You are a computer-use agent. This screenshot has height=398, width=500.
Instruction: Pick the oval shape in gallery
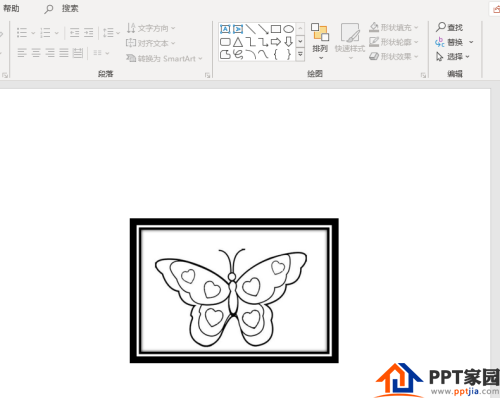coord(289,29)
